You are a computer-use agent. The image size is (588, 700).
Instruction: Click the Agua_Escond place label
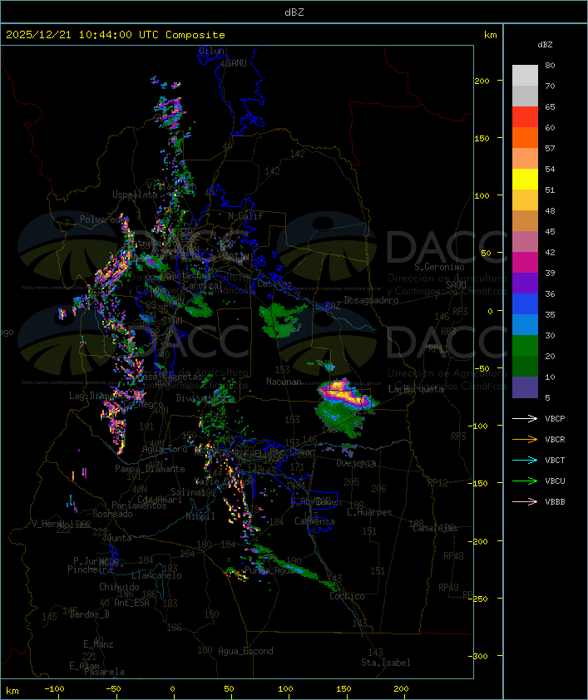click(245, 651)
